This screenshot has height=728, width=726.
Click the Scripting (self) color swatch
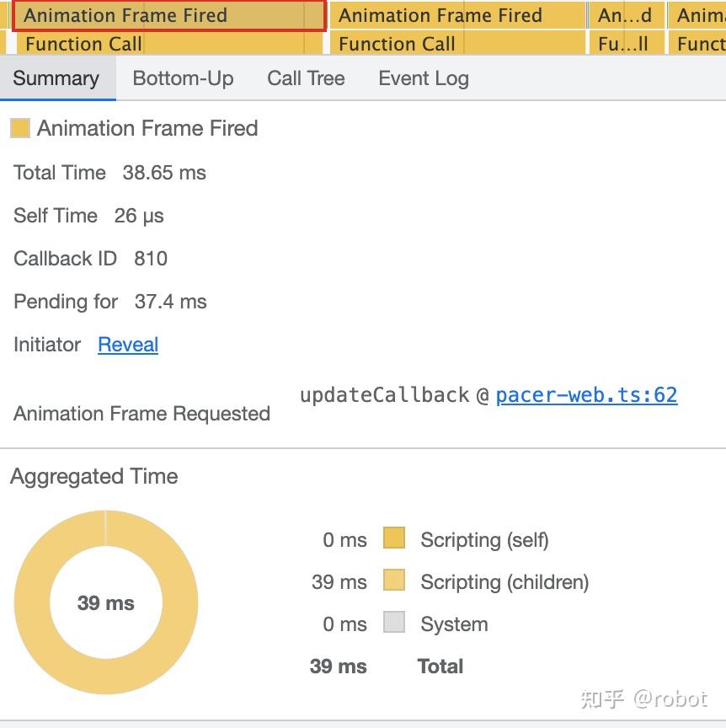(393, 539)
